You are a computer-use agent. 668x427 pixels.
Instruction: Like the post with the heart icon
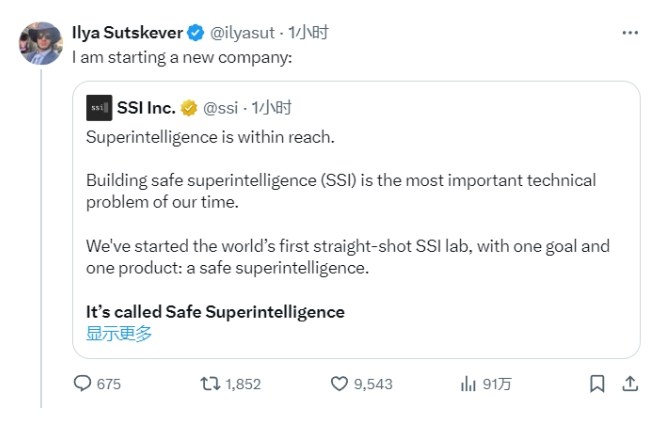tap(339, 384)
